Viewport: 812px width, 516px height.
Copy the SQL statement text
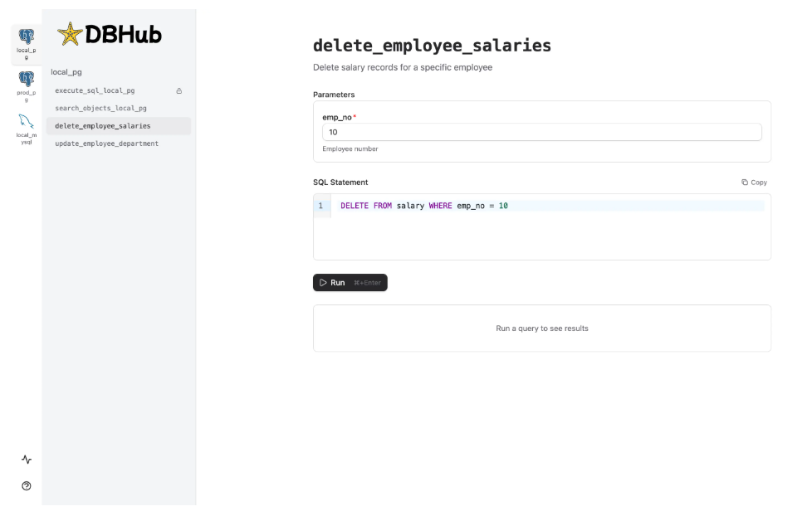[x=754, y=183]
